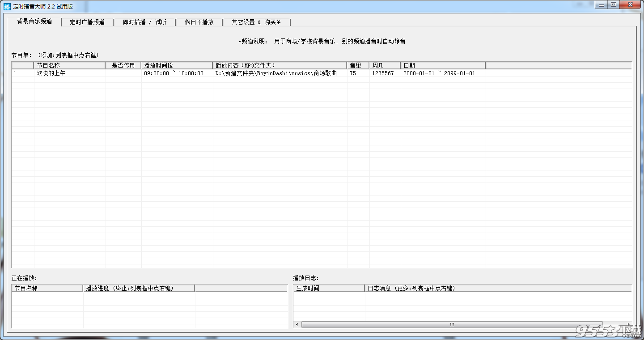Screen dimensions: 644x340
Task: Click the 音量 column header
Action: [358, 65]
